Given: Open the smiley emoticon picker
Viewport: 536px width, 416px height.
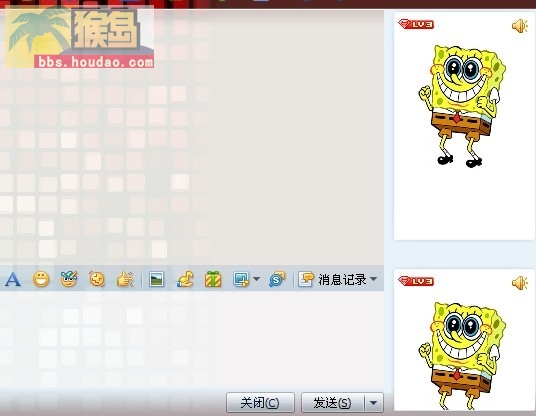Looking at the screenshot, I should (x=41, y=279).
